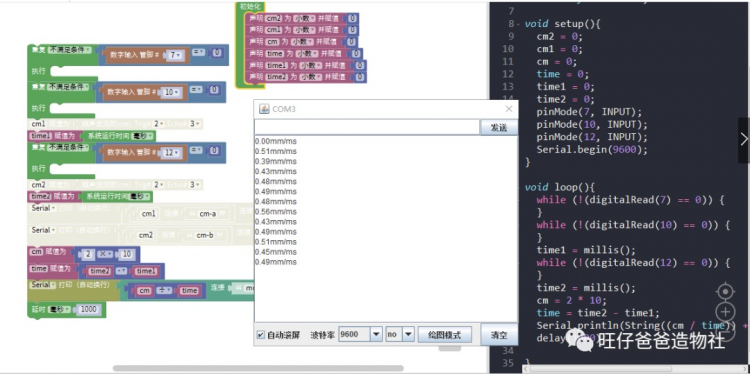Open the 小数 type dropdown for time2
The width and height of the screenshot is (750, 374).
pyautogui.click(x=311, y=77)
